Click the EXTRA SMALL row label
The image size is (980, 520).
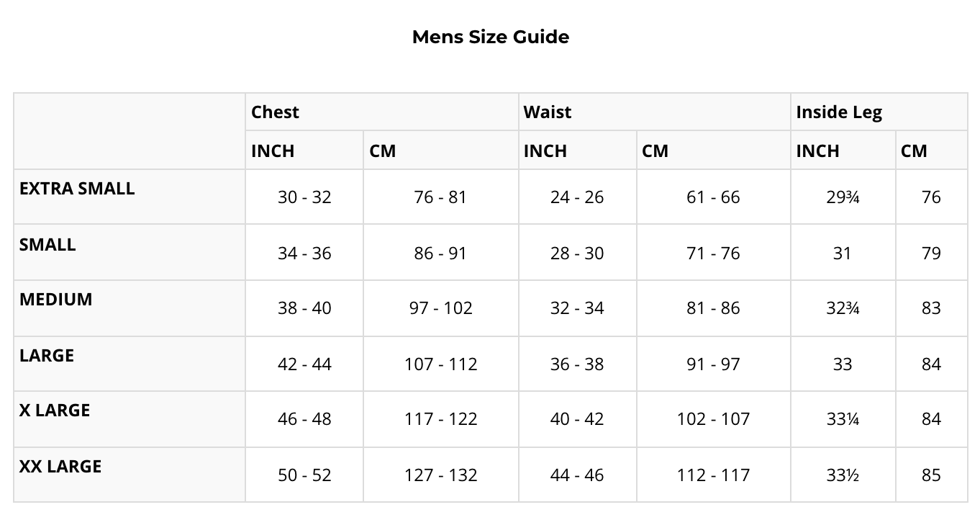pos(77,189)
